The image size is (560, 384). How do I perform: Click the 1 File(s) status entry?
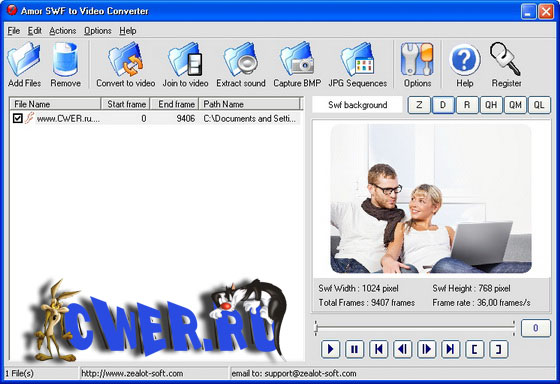pyautogui.click(x=20, y=374)
